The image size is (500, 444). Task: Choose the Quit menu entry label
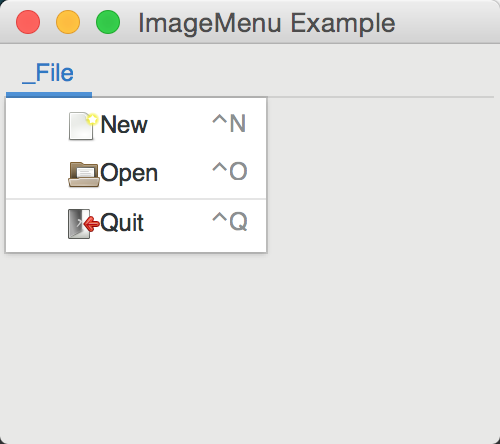pos(122,222)
